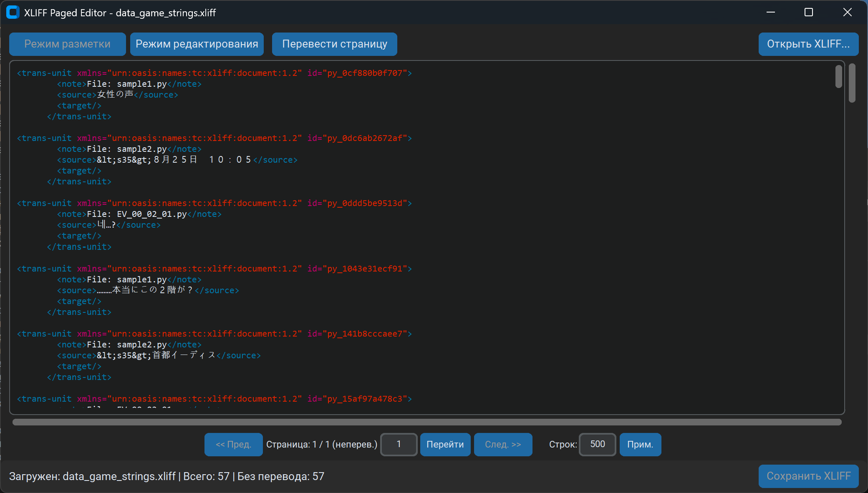This screenshot has width=868, height=493.
Task: Open a file with Открыть XLIFF...
Action: tap(808, 44)
